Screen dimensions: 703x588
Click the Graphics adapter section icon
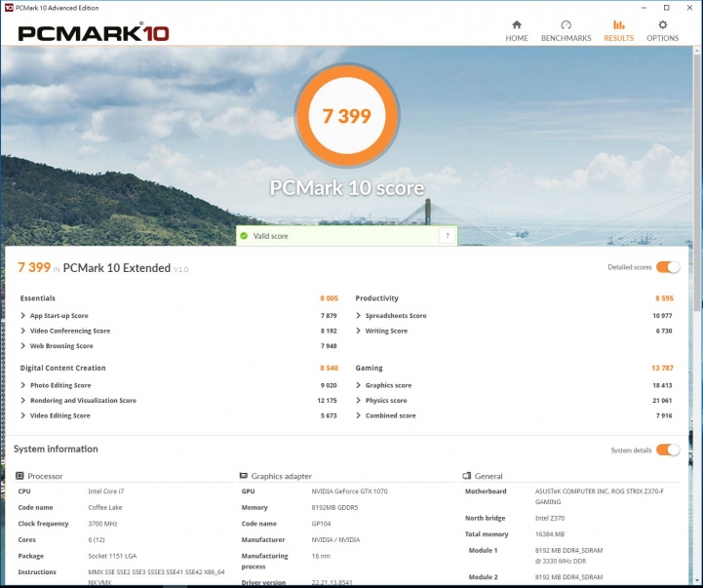pos(244,476)
